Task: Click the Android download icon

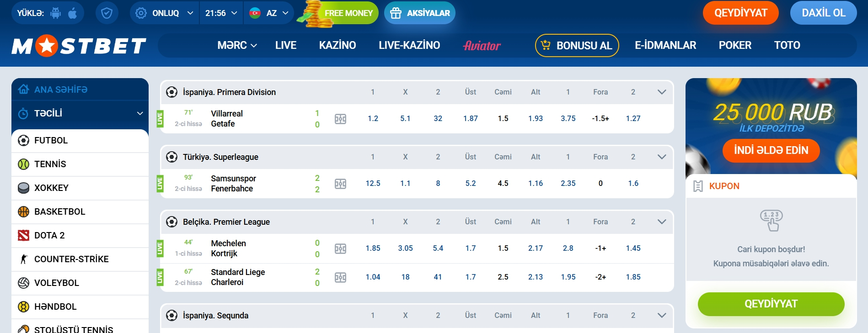Action: click(x=56, y=13)
